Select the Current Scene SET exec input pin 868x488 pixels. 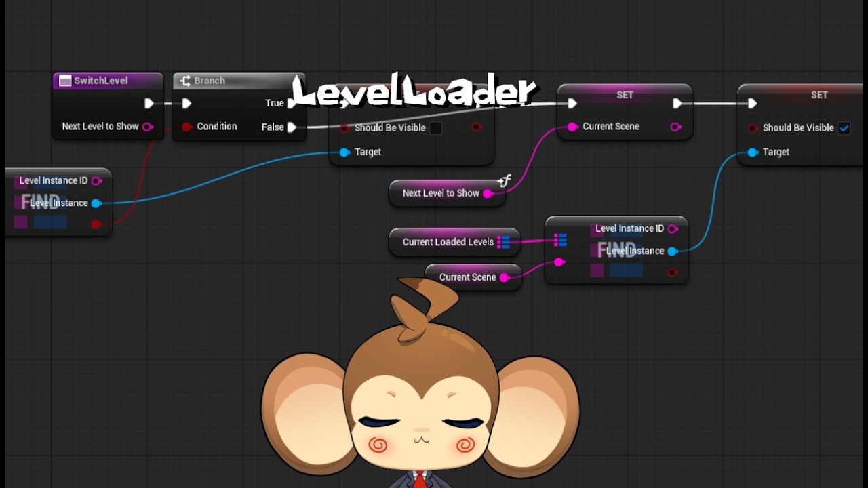click(x=572, y=104)
